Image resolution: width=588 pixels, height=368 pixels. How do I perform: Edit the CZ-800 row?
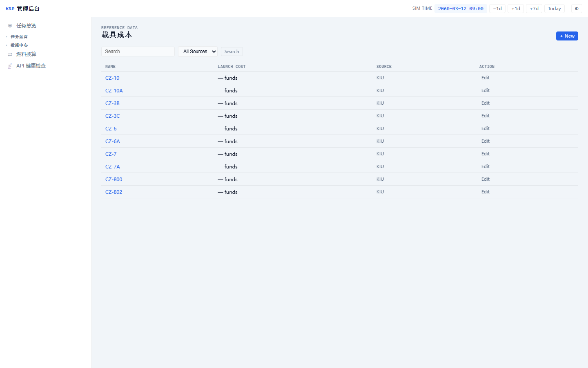pyautogui.click(x=486, y=179)
